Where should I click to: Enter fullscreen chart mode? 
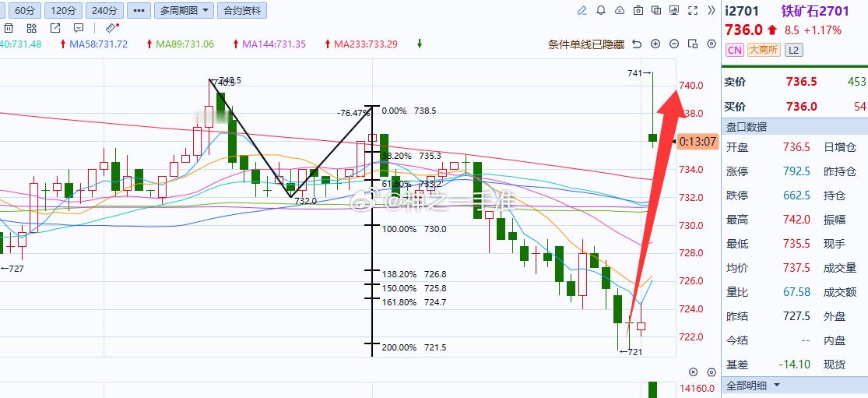tap(693, 10)
